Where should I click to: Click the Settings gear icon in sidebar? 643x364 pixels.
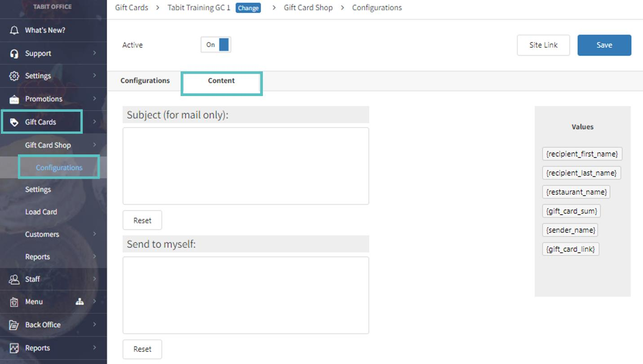(14, 76)
